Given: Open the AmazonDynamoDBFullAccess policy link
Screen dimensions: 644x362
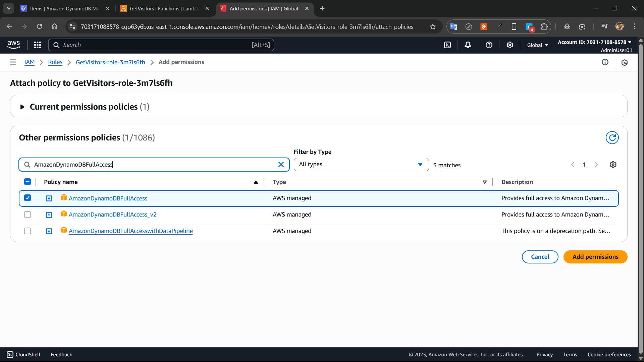Looking at the screenshot, I should tap(108, 198).
